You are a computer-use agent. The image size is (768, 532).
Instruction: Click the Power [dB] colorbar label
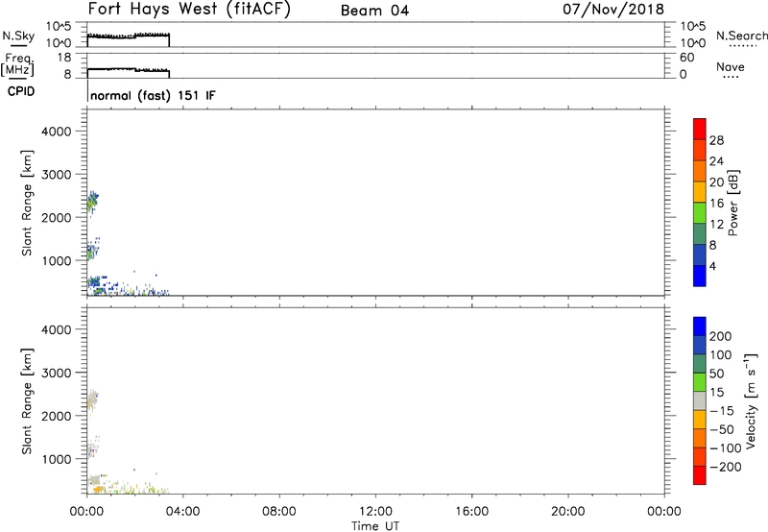(732, 205)
